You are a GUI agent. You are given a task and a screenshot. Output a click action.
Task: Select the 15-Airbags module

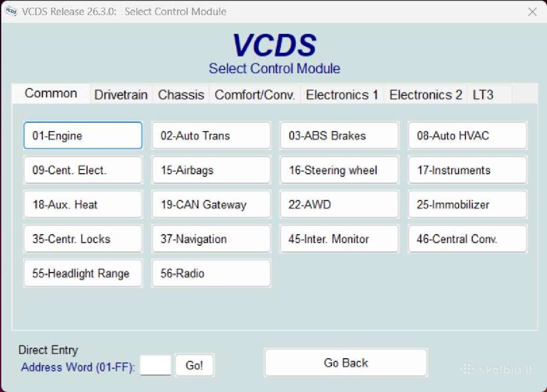click(211, 170)
